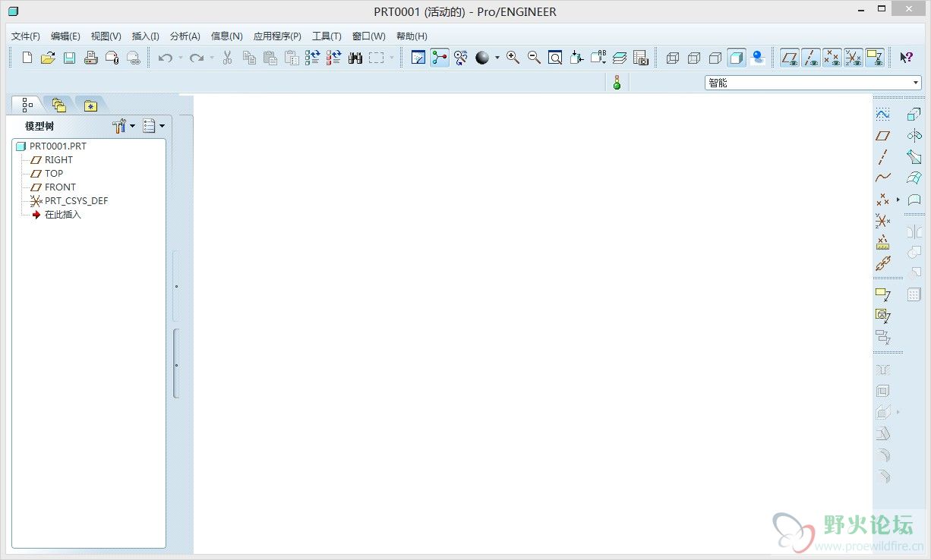Select the FRONT datum plane in tree
Screen dimensions: 931x560
tap(53, 187)
